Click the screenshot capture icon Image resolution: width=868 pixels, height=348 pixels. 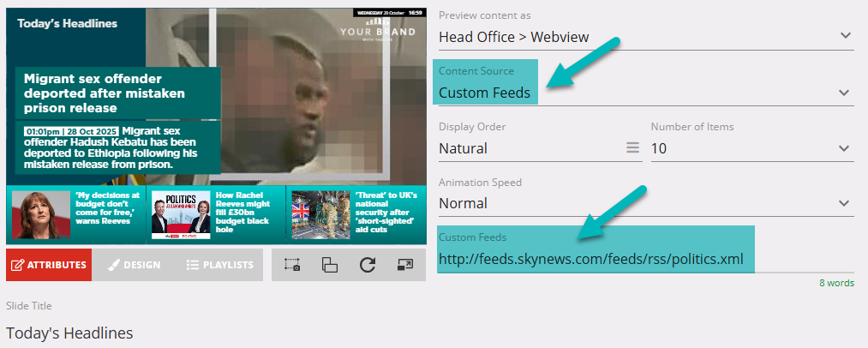[x=292, y=265]
